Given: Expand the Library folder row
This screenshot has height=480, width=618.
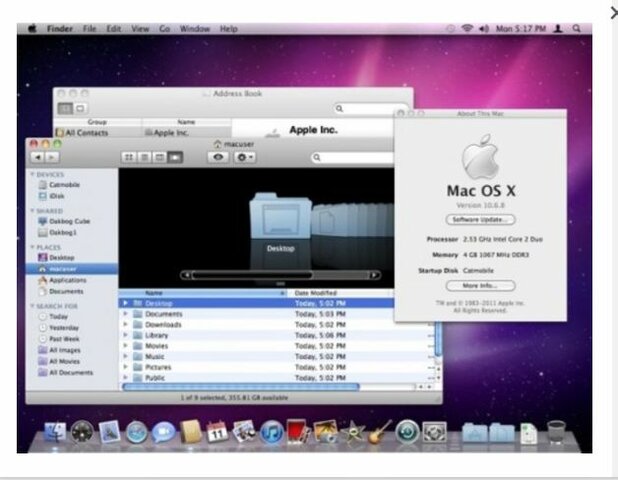Looking at the screenshot, I should pyautogui.click(x=125, y=335).
